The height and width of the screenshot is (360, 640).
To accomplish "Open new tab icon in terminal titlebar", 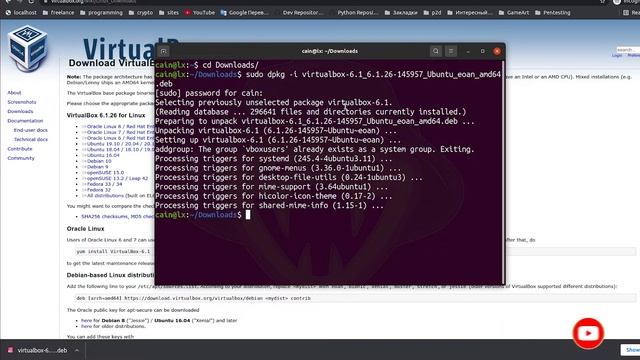I will [164, 51].
